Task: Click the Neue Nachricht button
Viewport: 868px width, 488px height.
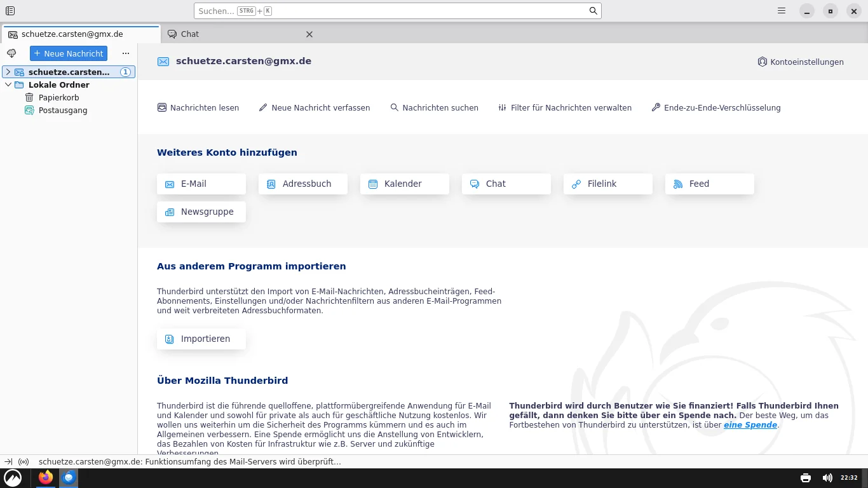Action: [x=68, y=53]
